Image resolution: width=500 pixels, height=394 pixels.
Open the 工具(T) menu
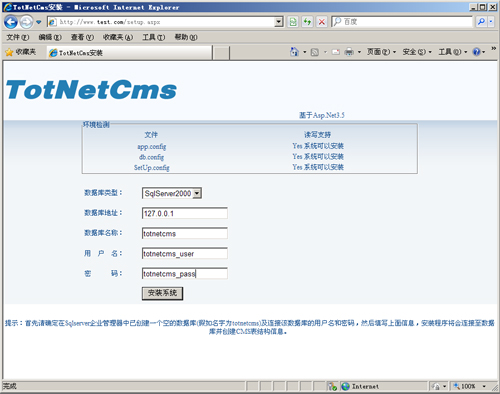(154, 37)
